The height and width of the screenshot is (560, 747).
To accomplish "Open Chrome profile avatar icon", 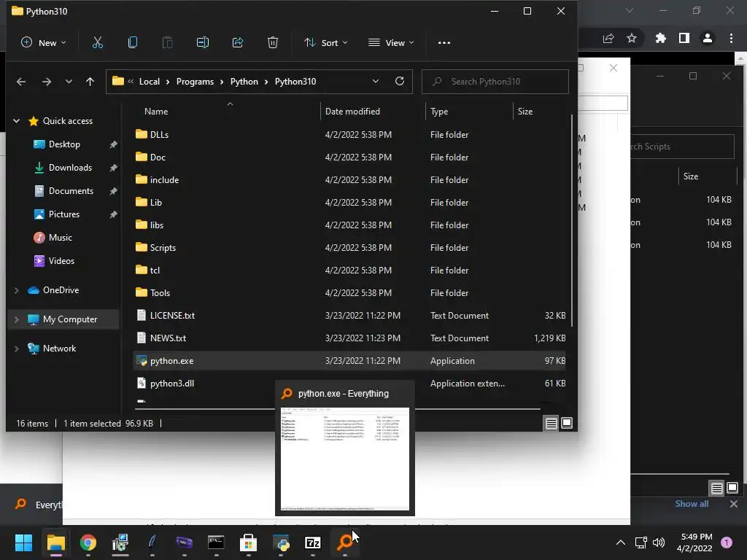I will (x=708, y=38).
